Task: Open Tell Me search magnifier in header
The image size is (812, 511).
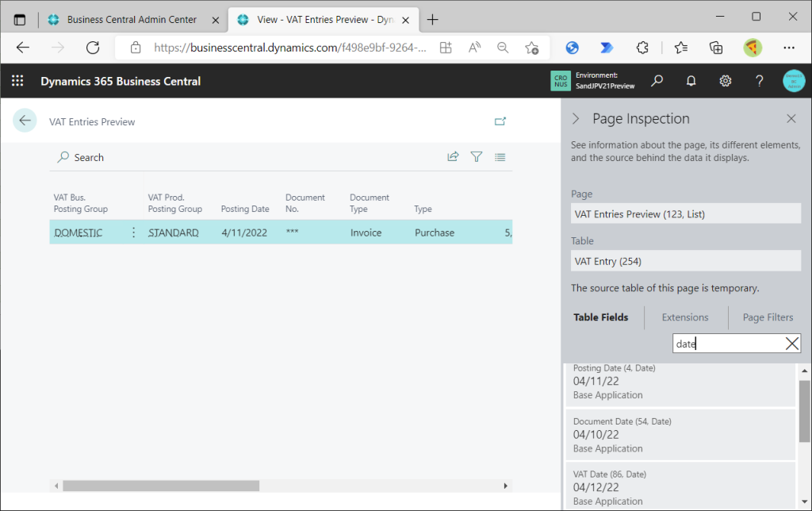Action: (x=657, y=81)
